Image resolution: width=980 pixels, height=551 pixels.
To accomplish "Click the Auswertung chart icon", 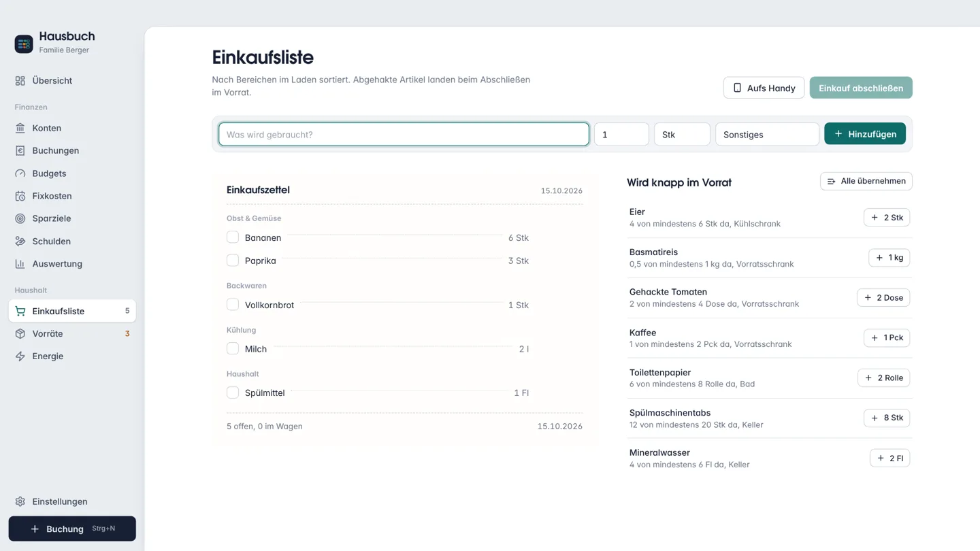I will coord(20,264).
